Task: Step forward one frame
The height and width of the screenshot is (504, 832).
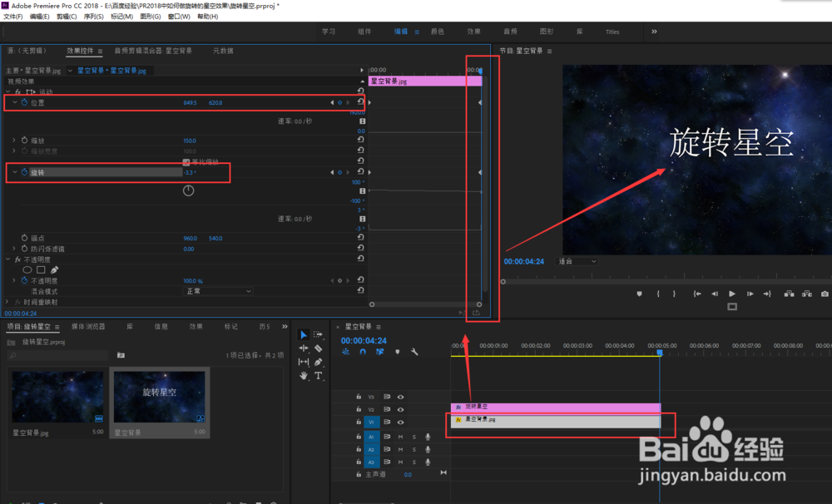Action: click(x=750, y=294)
